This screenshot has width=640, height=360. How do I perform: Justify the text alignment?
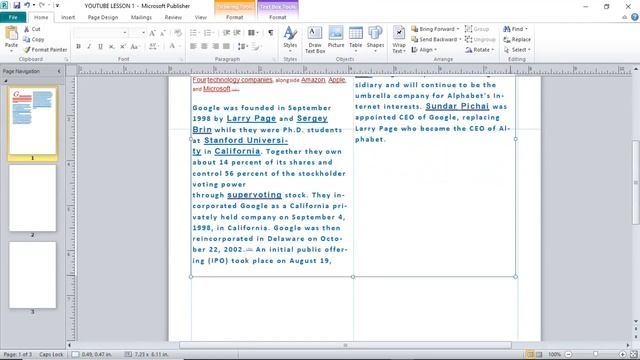click(x=227, y=47)
